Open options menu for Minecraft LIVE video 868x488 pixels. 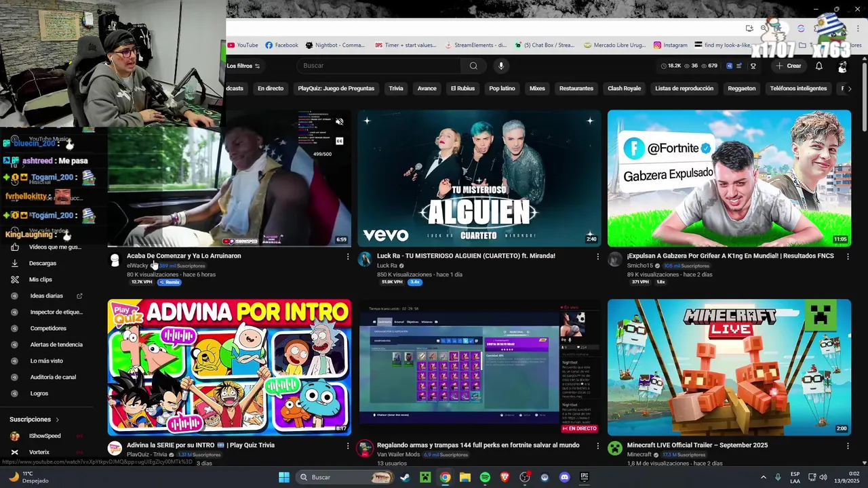848,445
